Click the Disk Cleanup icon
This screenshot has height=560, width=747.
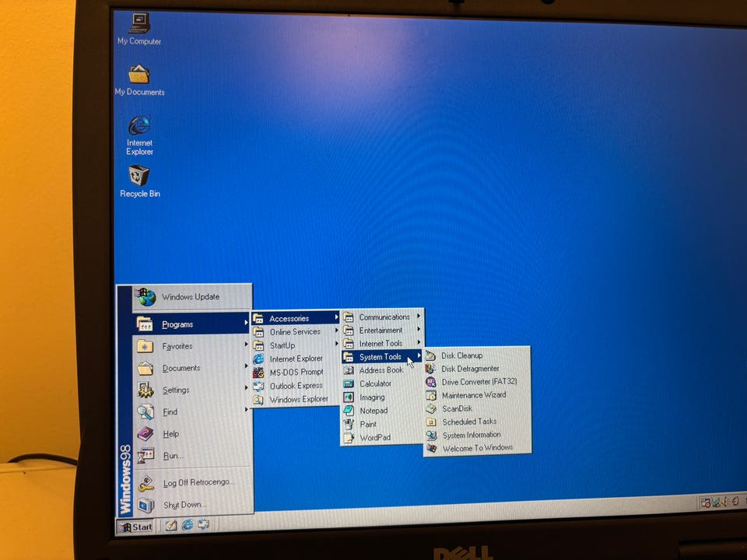pos(430,355)
